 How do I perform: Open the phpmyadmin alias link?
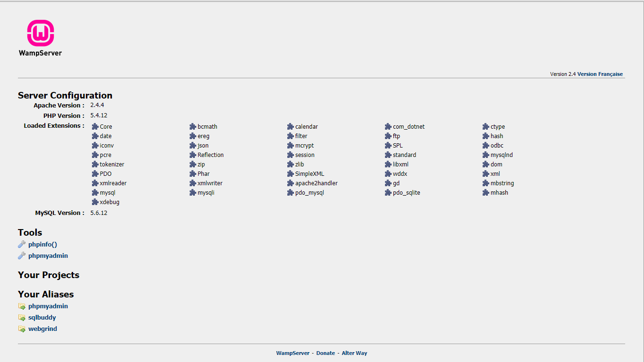click(x=48, y=306)
